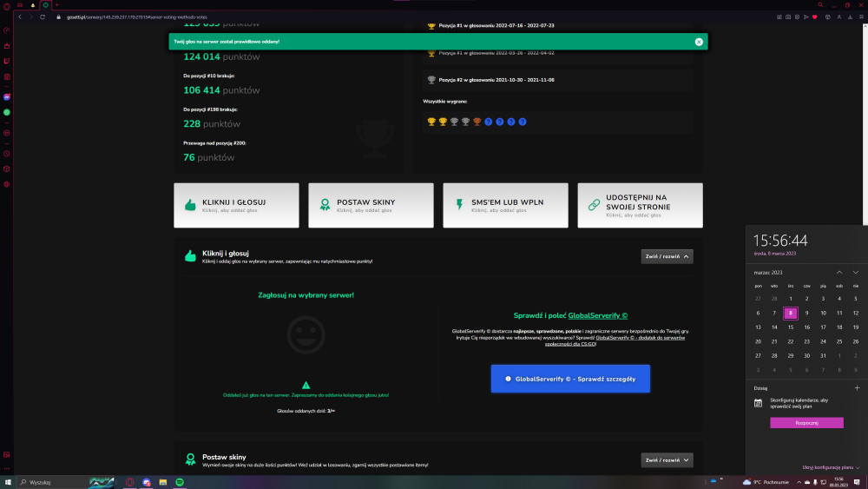Select day 15 in the March calendar
This screenshot has height=489, width=868.
coord(791,327)
